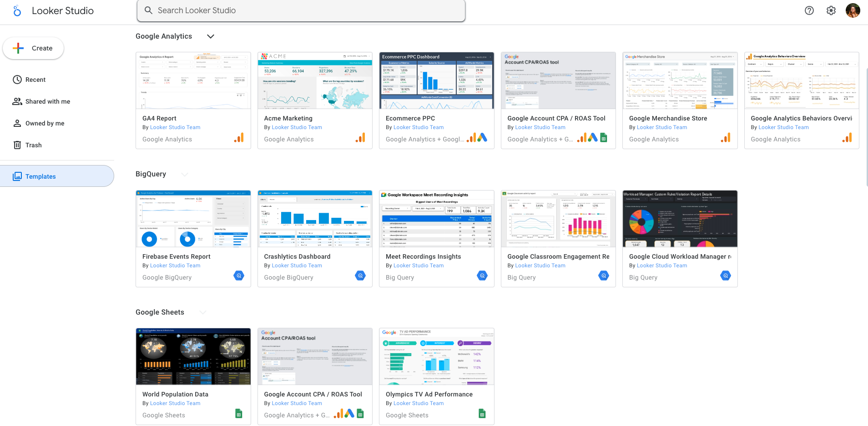Click the Shared with me people icon
This screenshot has width=868, height=426.
click(17, 101)
